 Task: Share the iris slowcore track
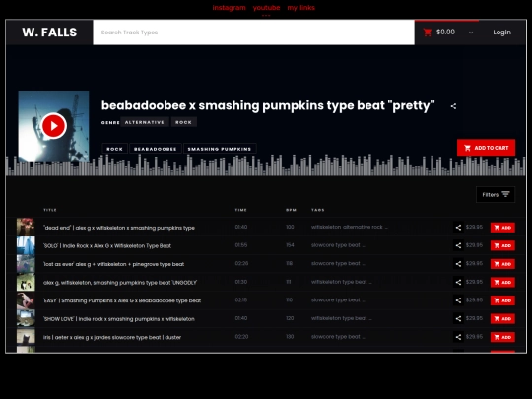coord(458,337)
